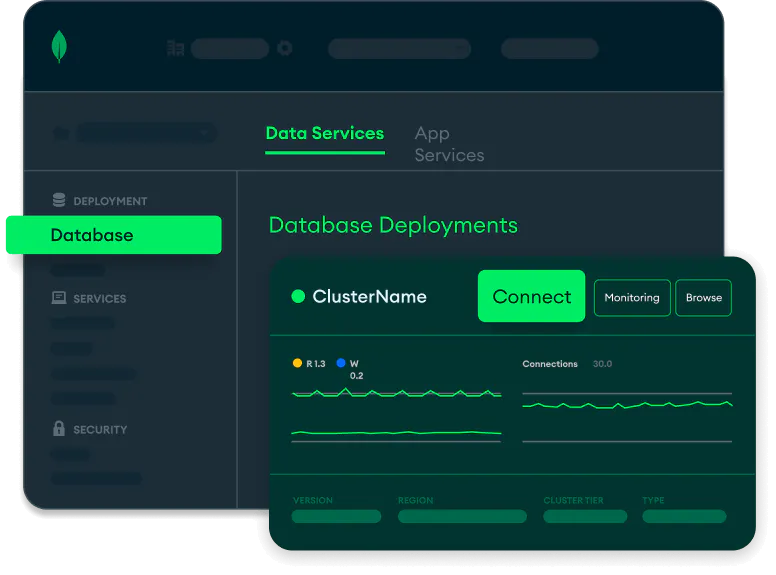Click the Browse button
Screen dimensions: 776x575
click(x=704, y=297)
